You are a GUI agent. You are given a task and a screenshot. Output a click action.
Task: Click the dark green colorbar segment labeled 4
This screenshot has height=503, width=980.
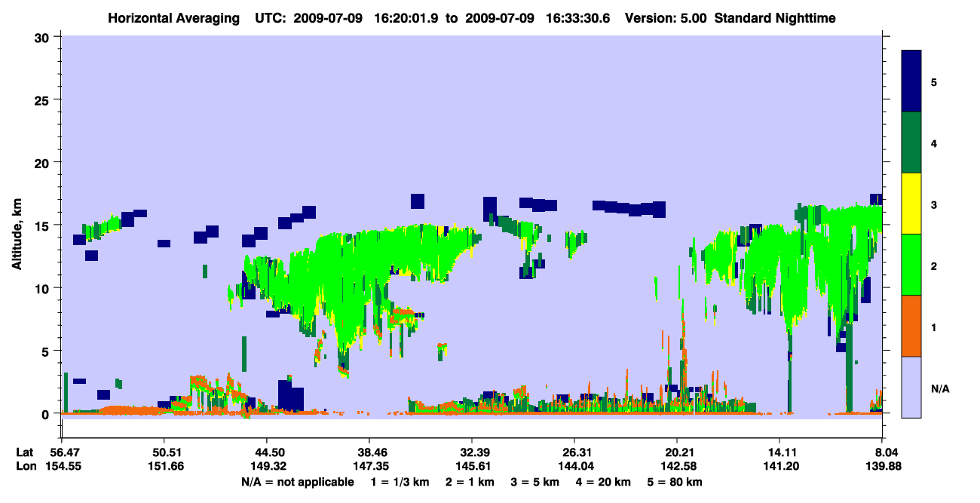tap(911, 143)
